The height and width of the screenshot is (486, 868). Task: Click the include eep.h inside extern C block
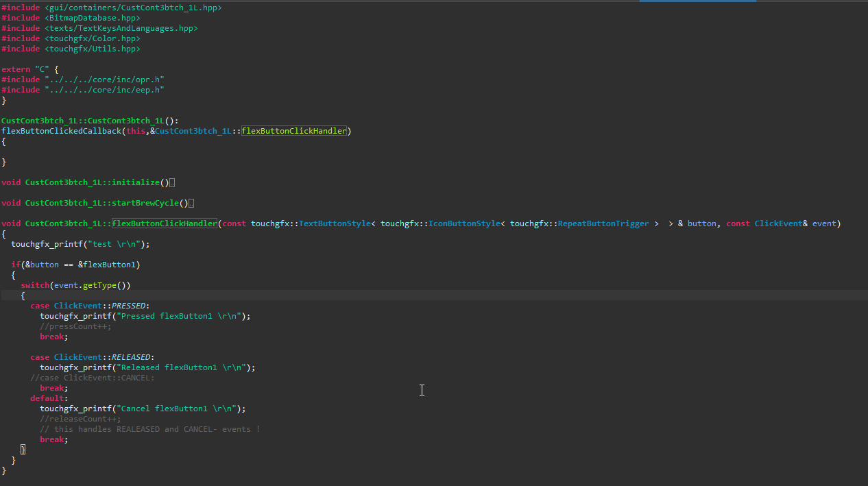tap(106, 89)
